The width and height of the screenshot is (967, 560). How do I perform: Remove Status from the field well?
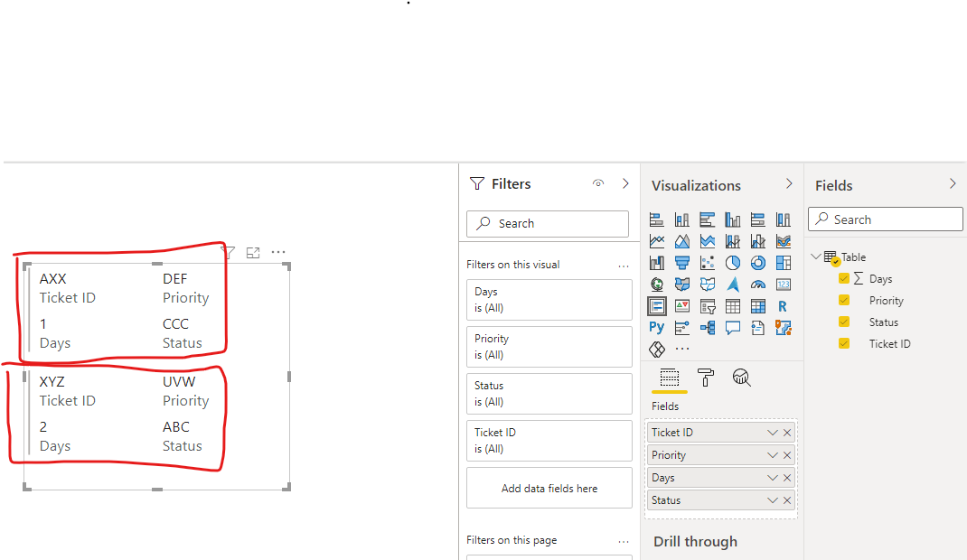tap(787, 500)
